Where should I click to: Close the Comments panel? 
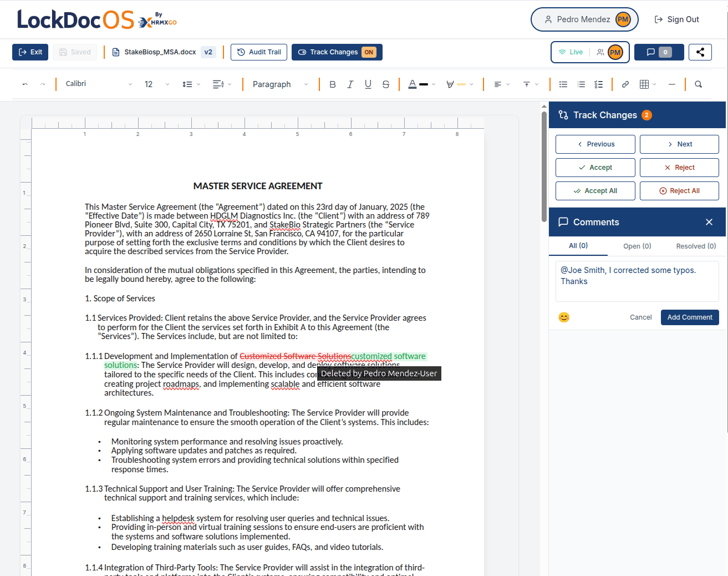pos(709,222)
